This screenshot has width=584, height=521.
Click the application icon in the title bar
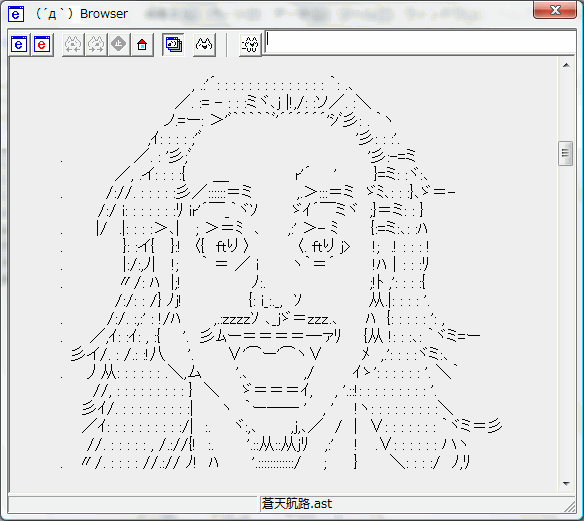[16, 14]
